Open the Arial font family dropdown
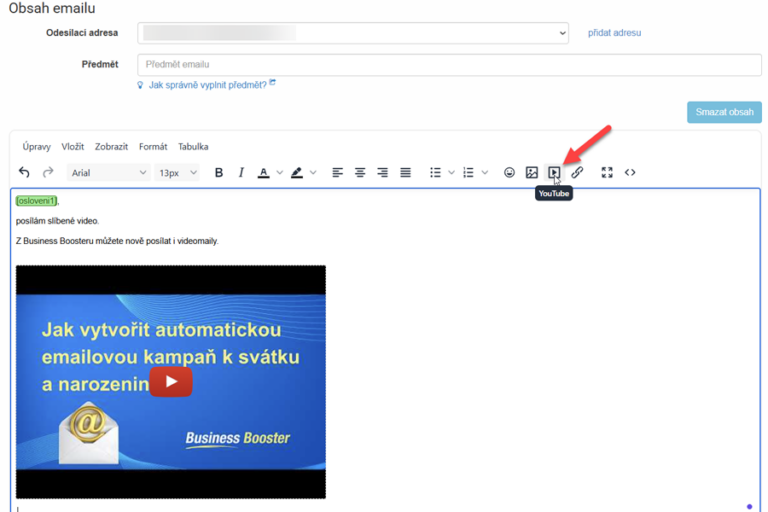Viewport: 768px width, 512px height. click(x=109, y=173)
